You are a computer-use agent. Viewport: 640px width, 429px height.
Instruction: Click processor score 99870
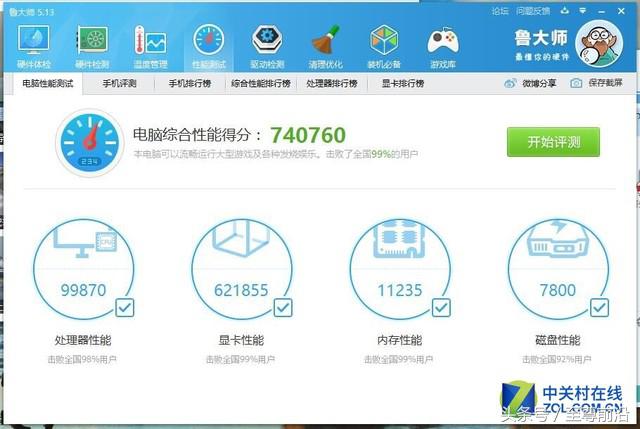pyautogui.click(x=83, y=290)
